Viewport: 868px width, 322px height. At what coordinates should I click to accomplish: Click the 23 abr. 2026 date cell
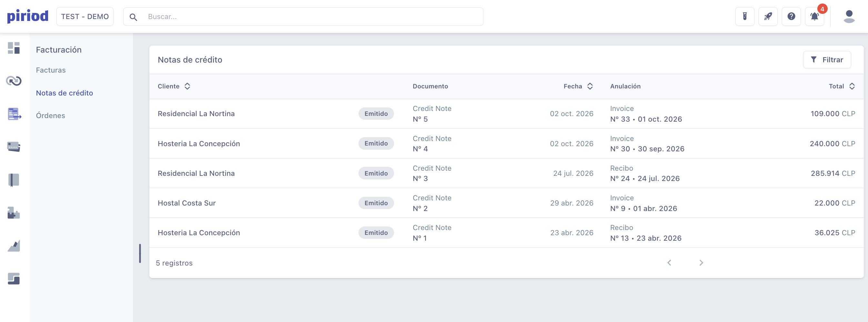[571, 233]
